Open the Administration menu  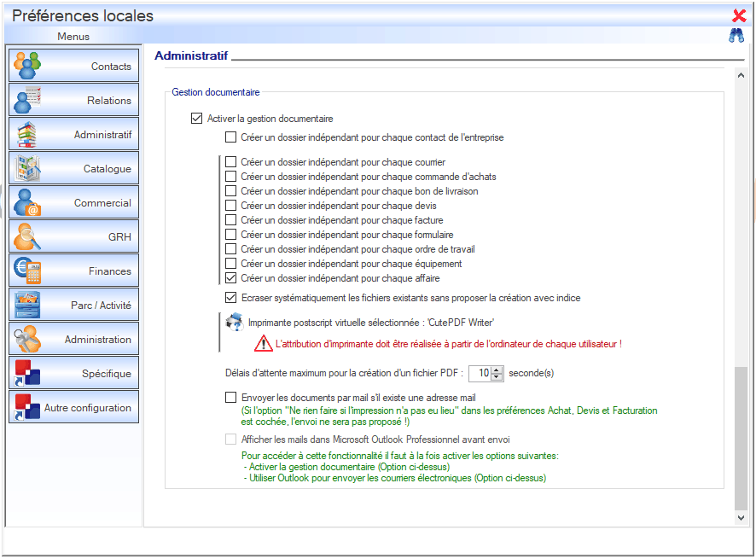tap(73, 339)
